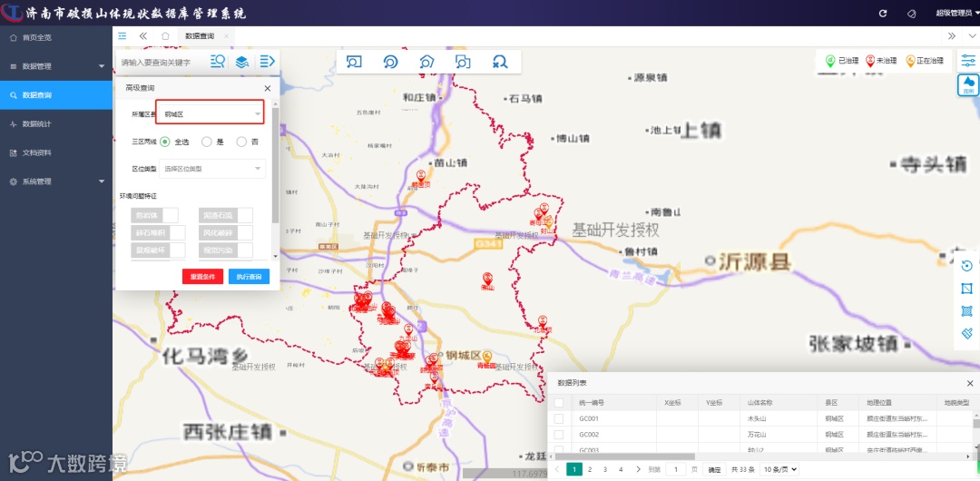980x481 pixels.
Task: Go to page 4 of data list
Action: coord(621,469)
